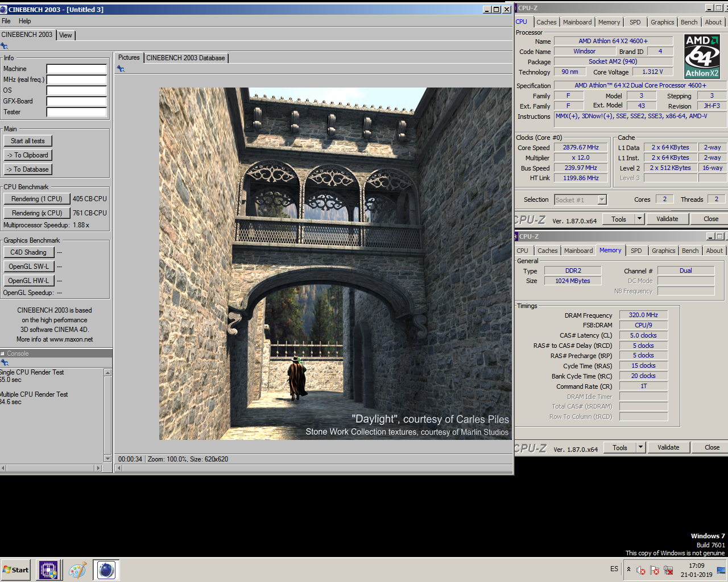Click the MHz (real freq.) input field
The width and height of the screenshot is (728, 582).
[77, 80]
